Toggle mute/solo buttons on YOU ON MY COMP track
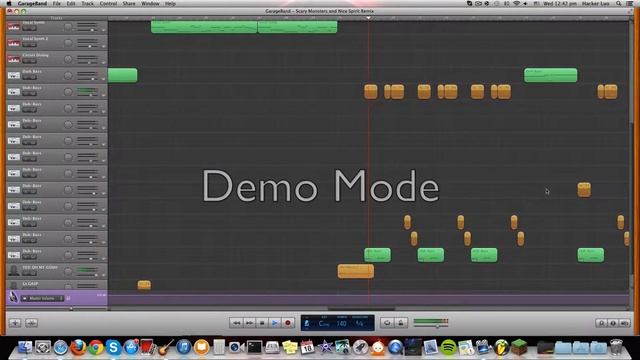This screenshot has height=360, width=640. pos(29,273)
